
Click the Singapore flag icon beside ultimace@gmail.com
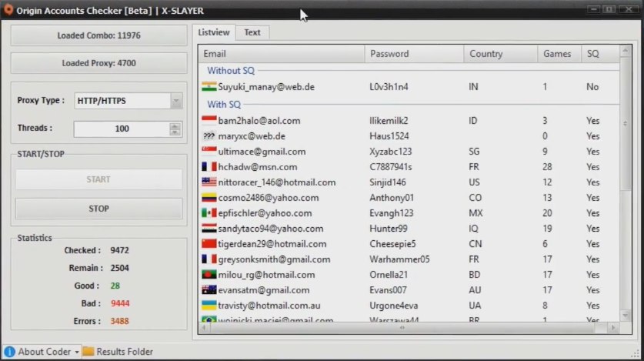click(x=209, y=151)
